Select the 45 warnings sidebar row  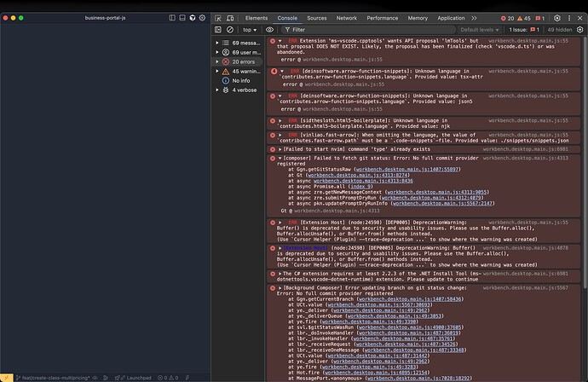[238, 71]
